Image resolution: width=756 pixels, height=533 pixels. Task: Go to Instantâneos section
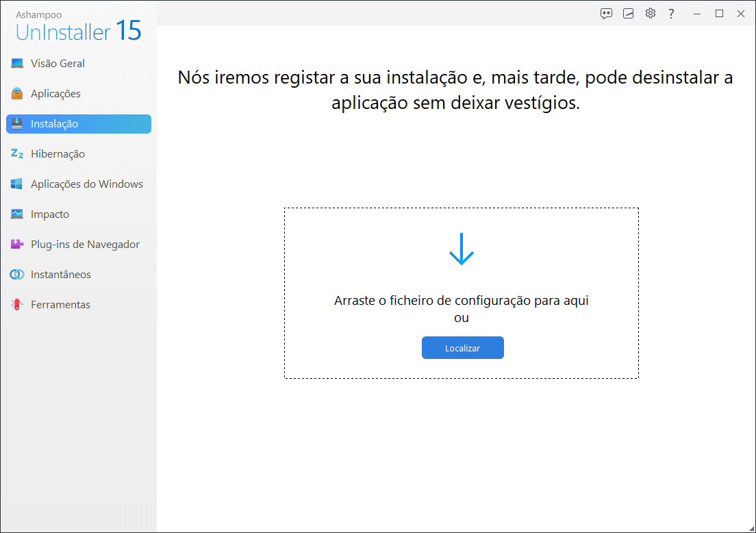(79, 275)
